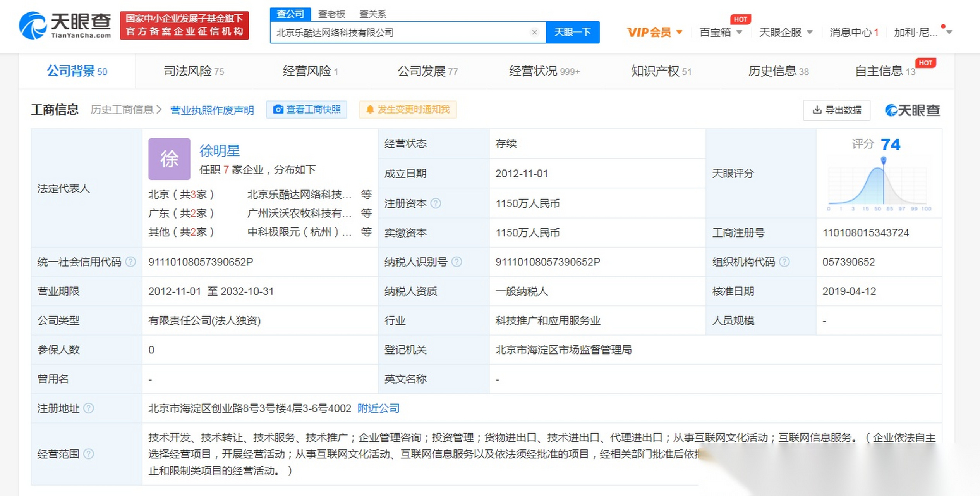This screenshot has height=496, width=980.
Task: Open the 经营状况 tab
Action: [x=544, y=71]
